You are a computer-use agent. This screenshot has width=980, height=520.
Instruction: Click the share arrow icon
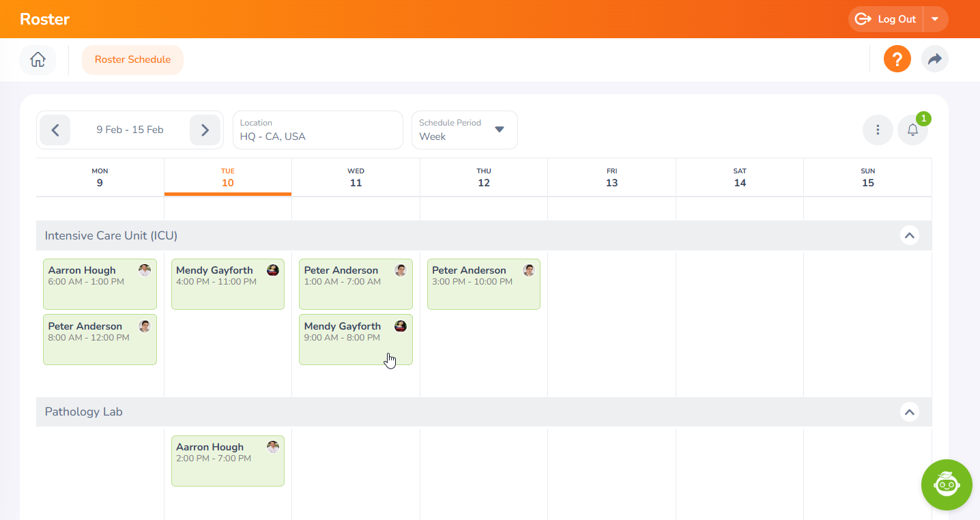[934, 59]
